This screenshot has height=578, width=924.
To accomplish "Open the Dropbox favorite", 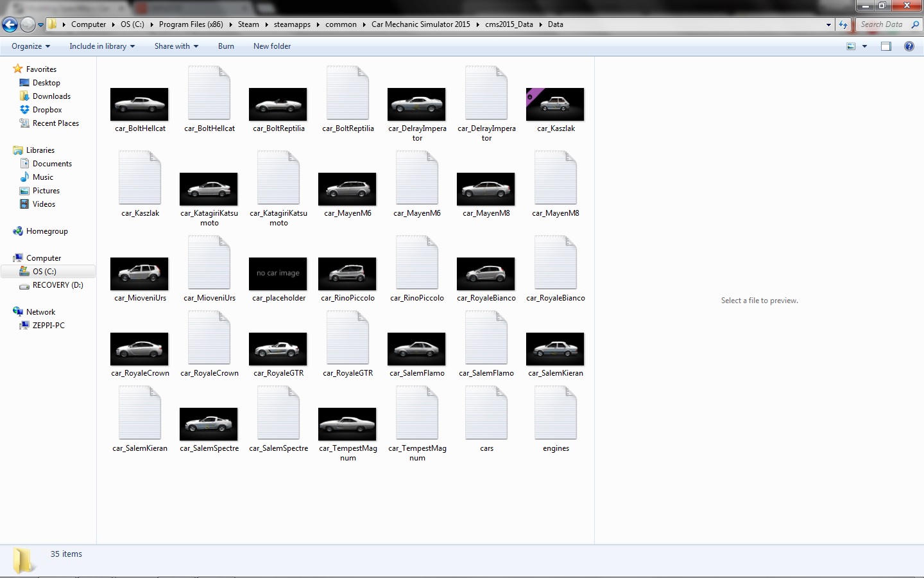I will point(47,110).
